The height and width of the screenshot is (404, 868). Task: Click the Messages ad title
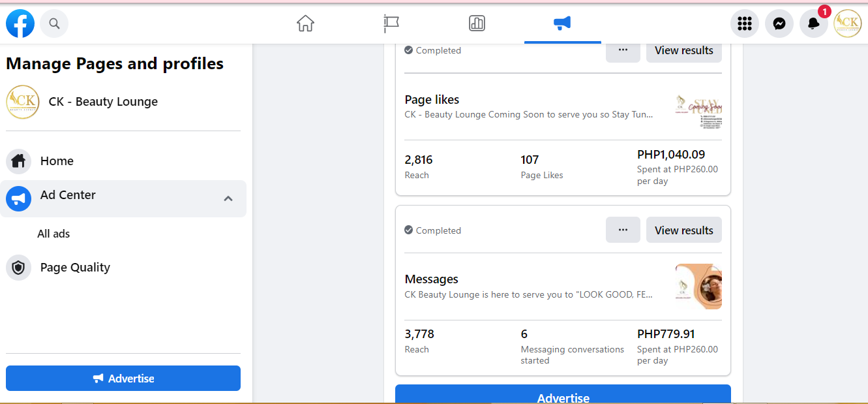431,279
